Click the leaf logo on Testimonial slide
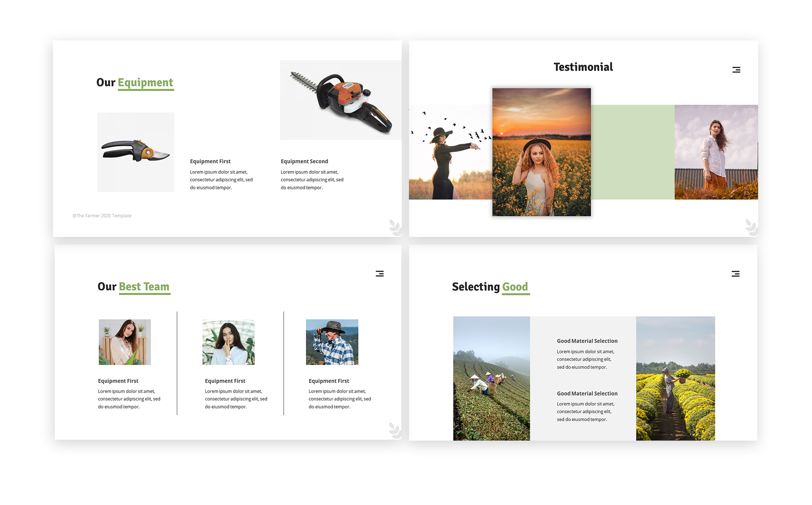The width and height of the screenshot is (812, 505). pyautogui.click(x=751, y=227)
